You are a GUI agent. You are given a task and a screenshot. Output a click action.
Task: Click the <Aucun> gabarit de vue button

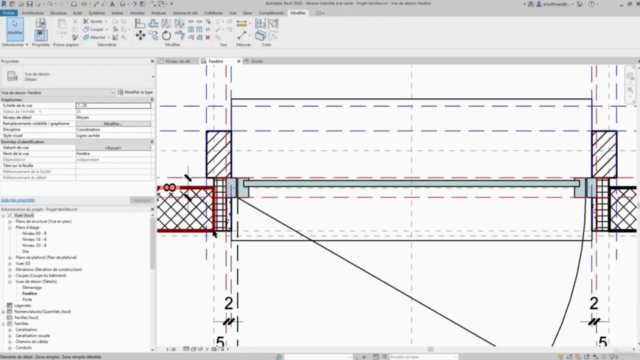[113, 148]
